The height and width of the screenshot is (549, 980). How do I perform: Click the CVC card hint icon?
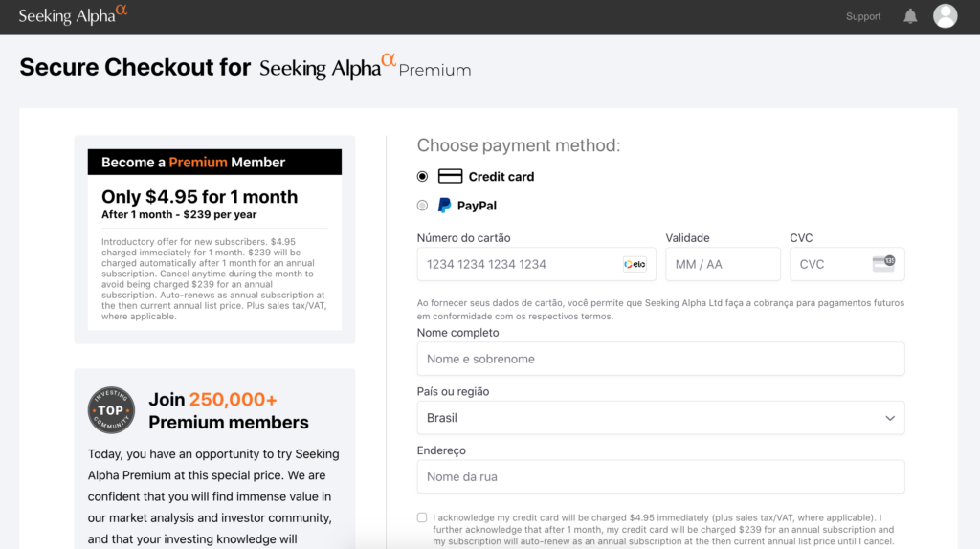[883, 264]
